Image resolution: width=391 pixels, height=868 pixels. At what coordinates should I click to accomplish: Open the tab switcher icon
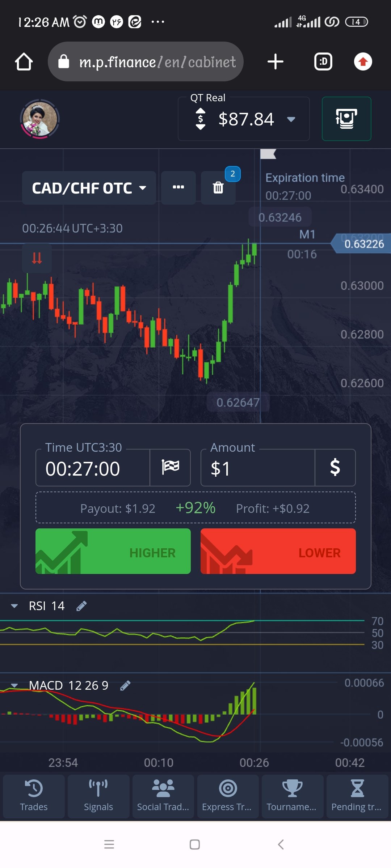point(323,62)
